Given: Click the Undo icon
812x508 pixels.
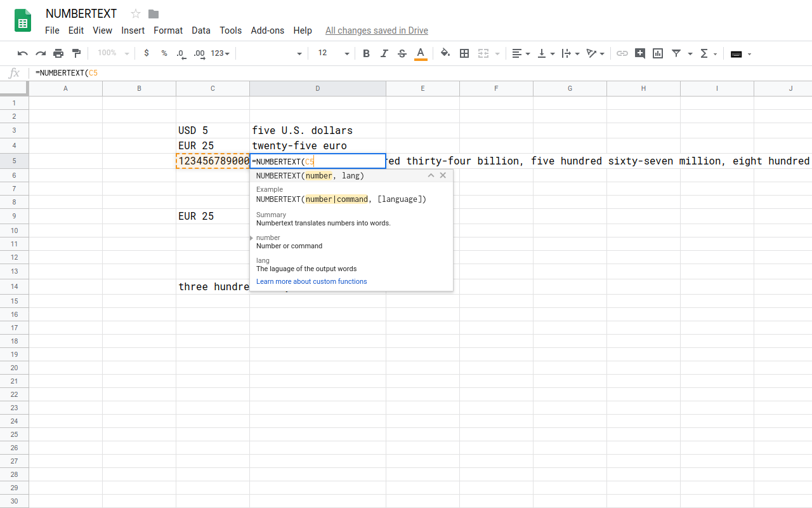Looking at the screenshot, I should pyautogui.click(x=23, y=53).
